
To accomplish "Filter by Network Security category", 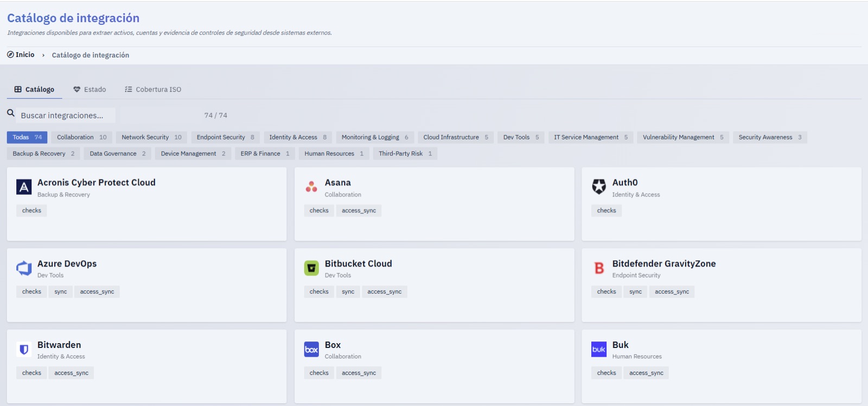I will pyautogui.click(x=152, y=137).
